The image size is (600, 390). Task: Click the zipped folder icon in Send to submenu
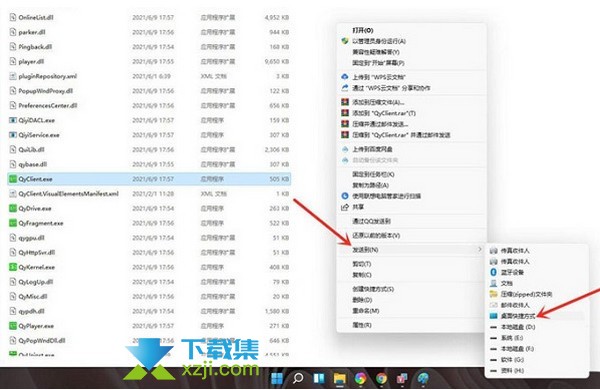[494, 294]
